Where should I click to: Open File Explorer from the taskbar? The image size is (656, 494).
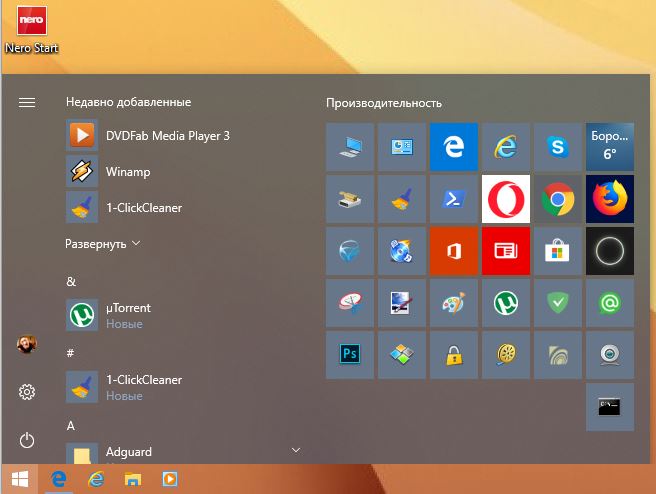(133, 479)
